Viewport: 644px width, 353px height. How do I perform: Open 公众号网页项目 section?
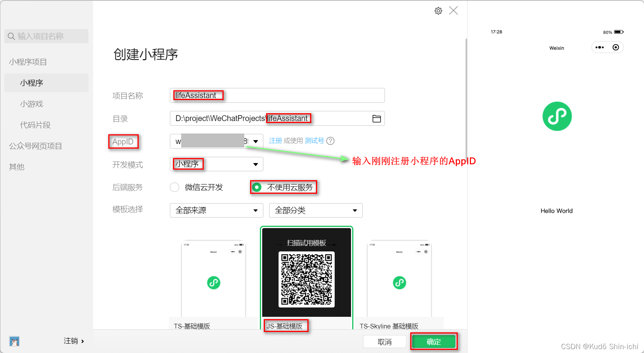click(x=35, y=146)
